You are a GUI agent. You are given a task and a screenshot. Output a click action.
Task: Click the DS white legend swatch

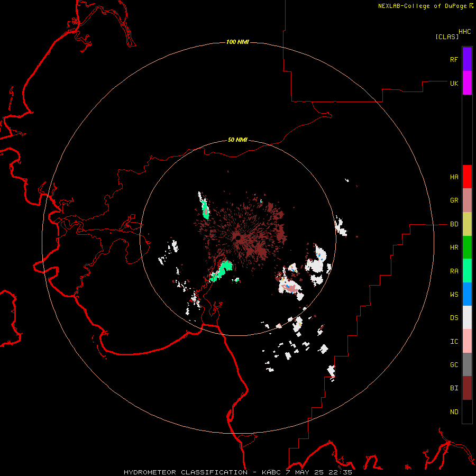(467, 317)
